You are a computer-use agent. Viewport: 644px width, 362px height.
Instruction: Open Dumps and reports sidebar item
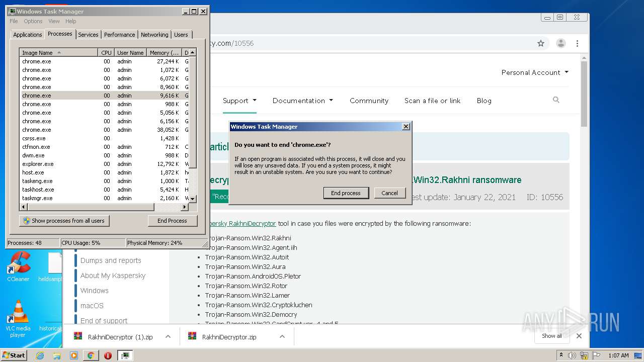[x=111, y=260]
